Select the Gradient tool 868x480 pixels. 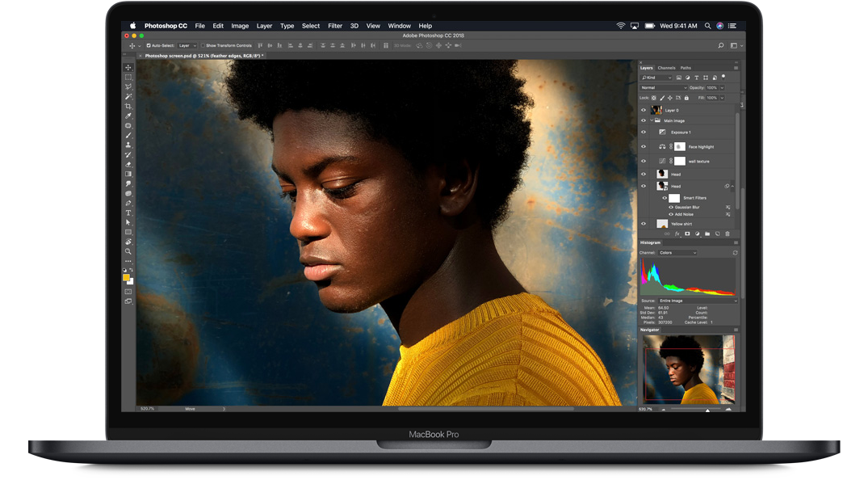[x=128, y=174]
